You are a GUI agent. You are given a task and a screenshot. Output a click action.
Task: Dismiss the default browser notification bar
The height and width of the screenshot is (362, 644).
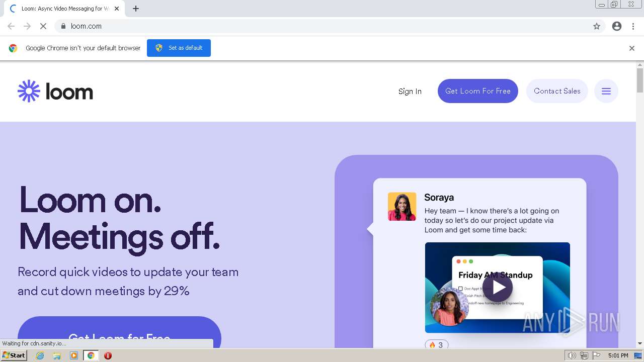click(632, 48)
